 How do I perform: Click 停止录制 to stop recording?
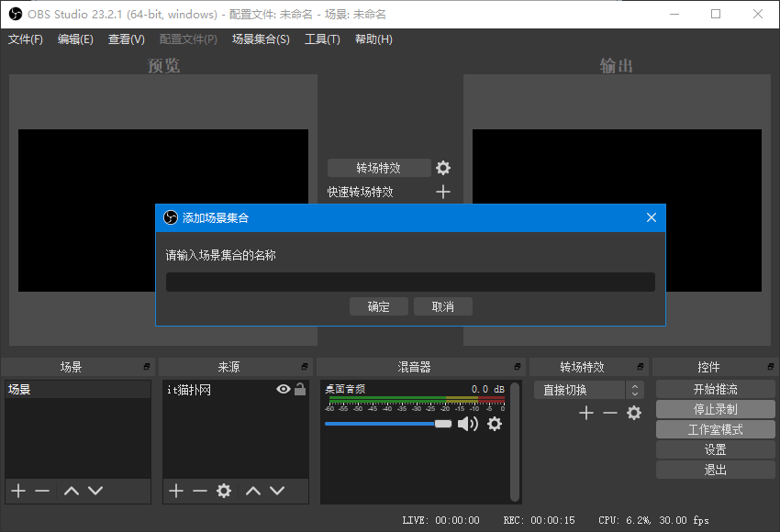pyautogui.click(x=716, y=410)
